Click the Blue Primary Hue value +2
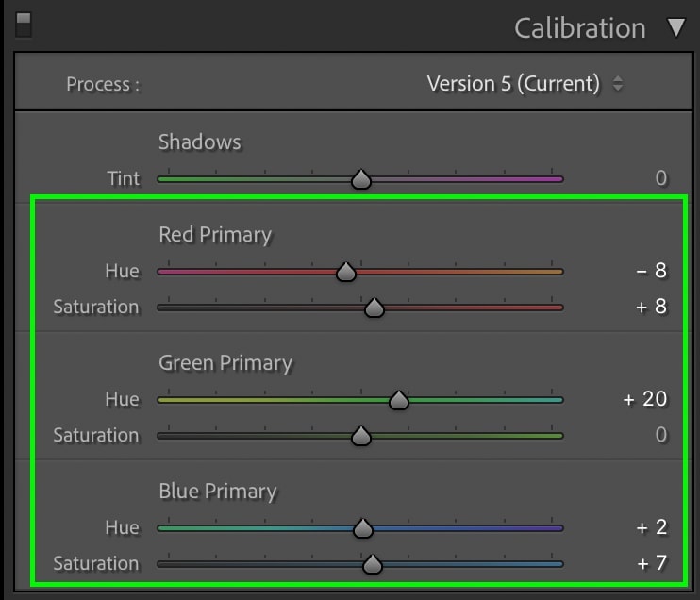This screenshot has height=600, width=700. click(x=651, y=528)
